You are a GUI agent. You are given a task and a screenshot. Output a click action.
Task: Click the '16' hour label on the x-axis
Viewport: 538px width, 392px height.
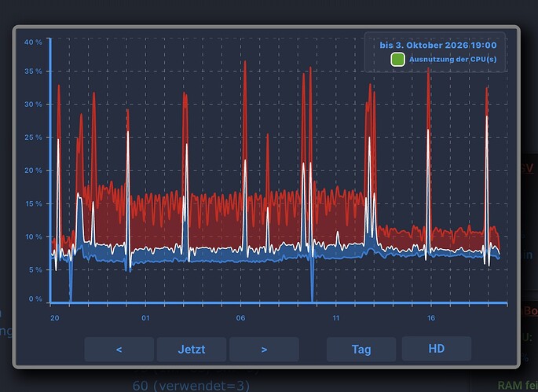(431, 318)
